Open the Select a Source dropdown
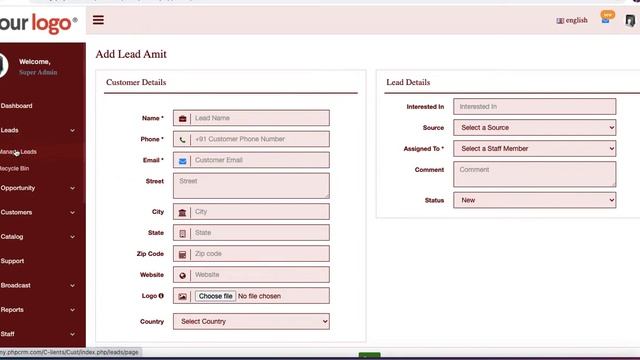The height and width of the screenshot is (360, 640). pyautogui.click(x=534, y=127)
